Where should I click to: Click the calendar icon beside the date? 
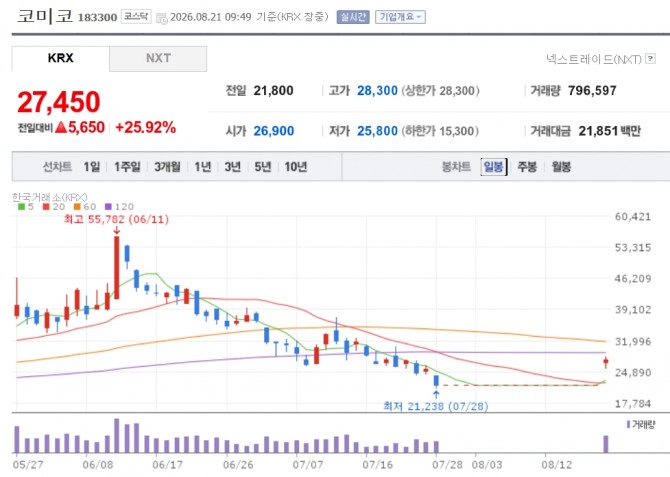tap(162, 18)
